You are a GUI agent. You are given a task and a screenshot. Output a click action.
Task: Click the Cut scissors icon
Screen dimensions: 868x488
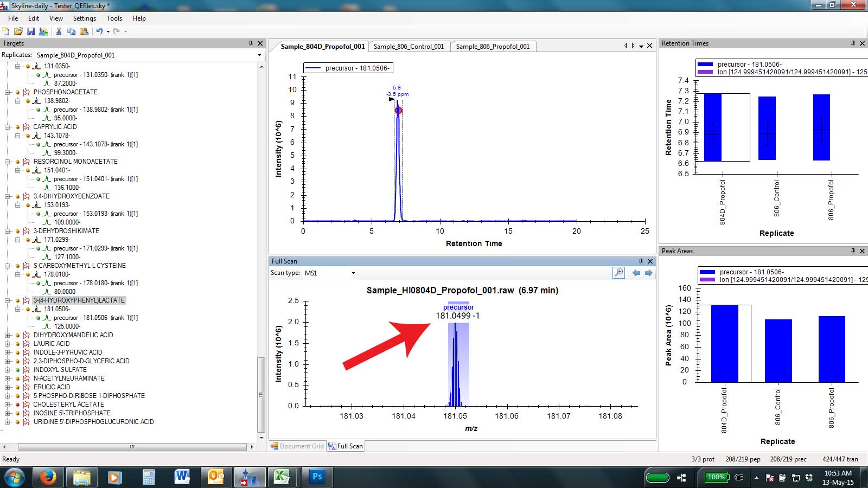pyautogui.click(x=59, y=31)
